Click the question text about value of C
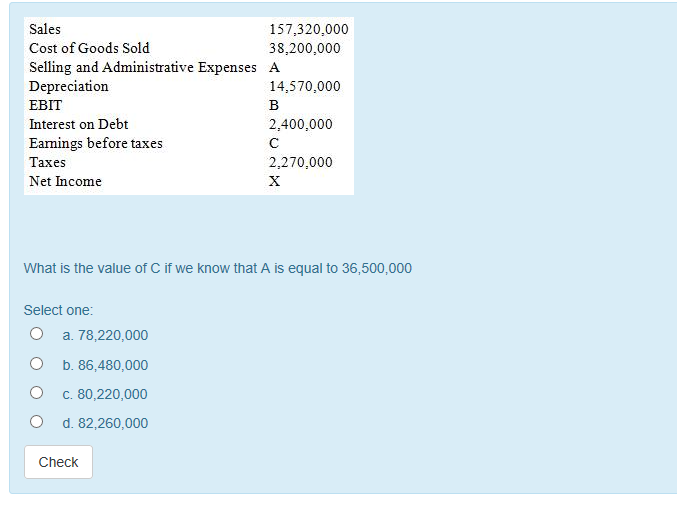This screenshot has height=506, width=677. (218, 268)
